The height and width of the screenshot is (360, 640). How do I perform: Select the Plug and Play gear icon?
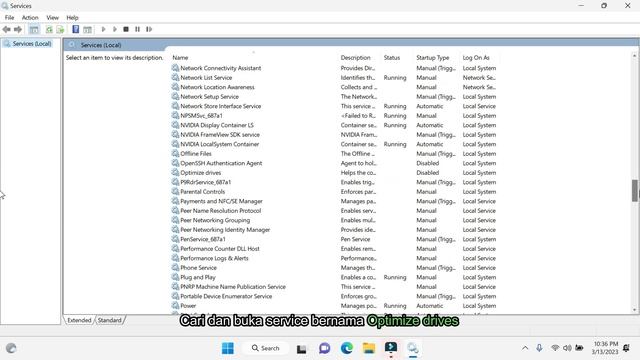coord(176,277)
